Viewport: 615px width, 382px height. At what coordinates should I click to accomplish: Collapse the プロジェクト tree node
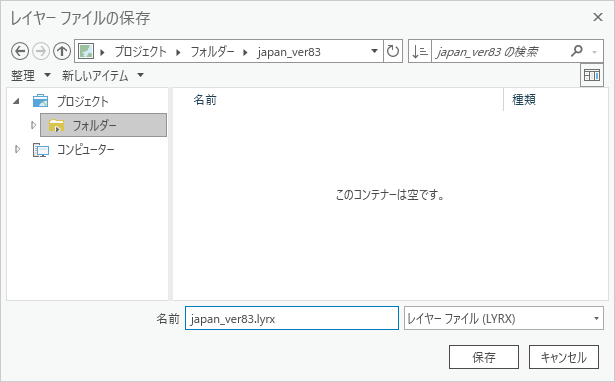pyautogui.click(x=16, y=101)
